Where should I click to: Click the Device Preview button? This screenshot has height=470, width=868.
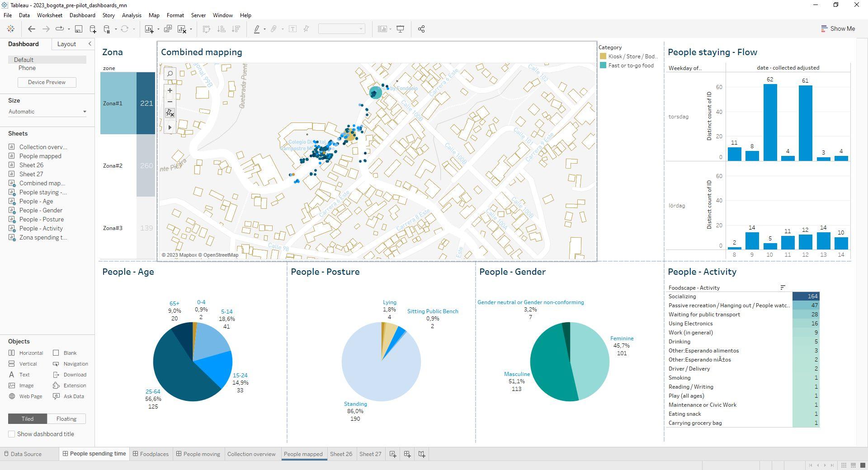pyautogui.click(x=47, y=82)
